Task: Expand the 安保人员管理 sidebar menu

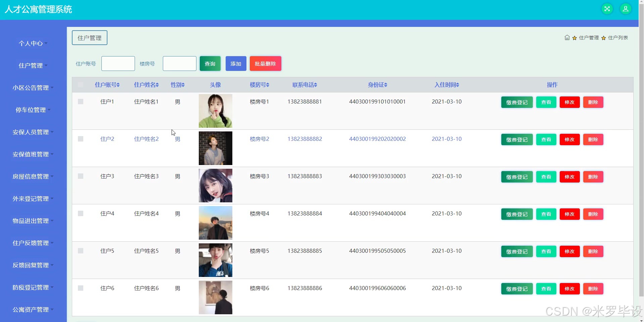Action: pos(33,132)
